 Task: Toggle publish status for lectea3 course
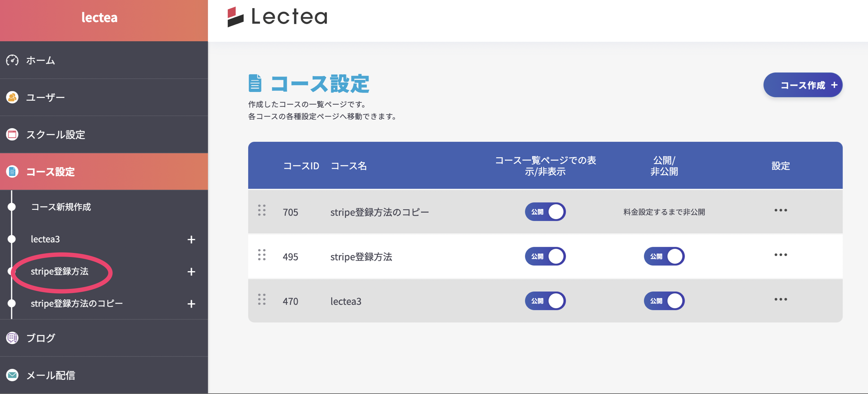(664, 301)
